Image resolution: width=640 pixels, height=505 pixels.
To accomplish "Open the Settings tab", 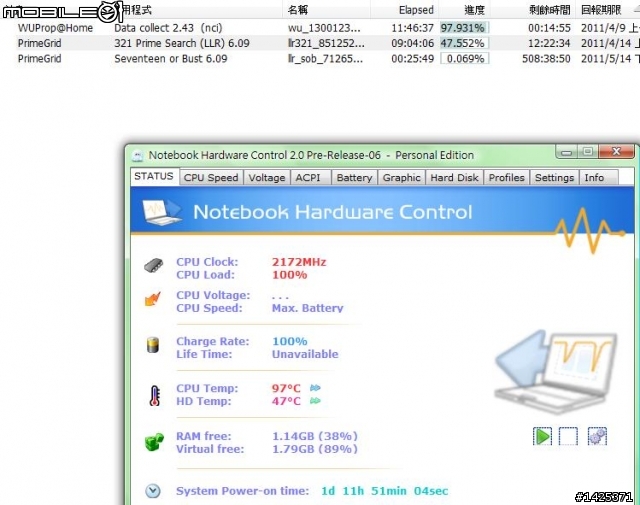I will tap(554, 178).
